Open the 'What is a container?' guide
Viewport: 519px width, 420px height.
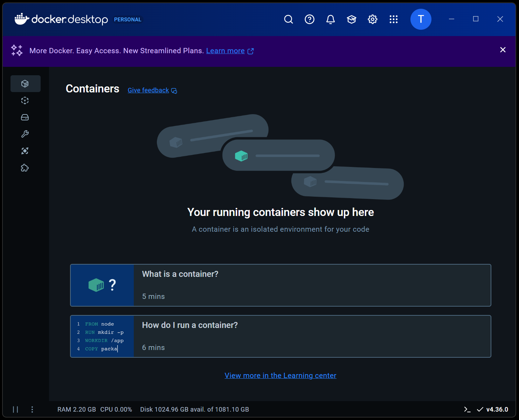pos(281,285)
